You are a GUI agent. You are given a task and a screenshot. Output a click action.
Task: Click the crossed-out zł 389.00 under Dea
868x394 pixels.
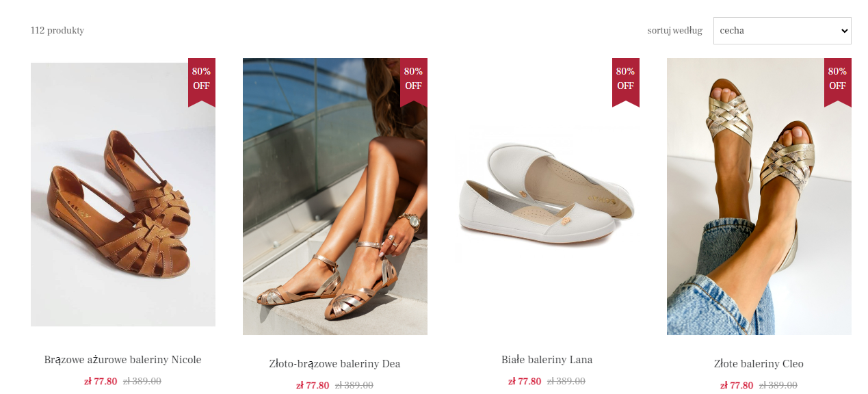pyautogui.click(x=354, y=386)
